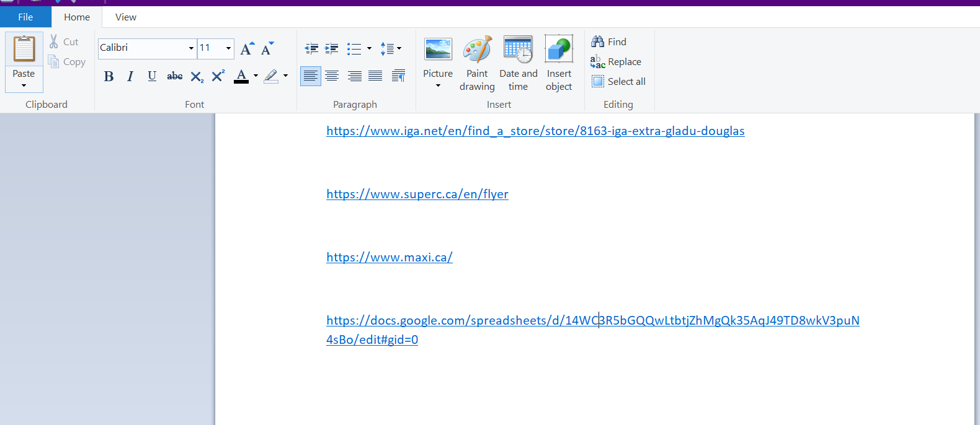Apply the text highlight color
Screen dimensions: 980x425
tap(271, 76)
